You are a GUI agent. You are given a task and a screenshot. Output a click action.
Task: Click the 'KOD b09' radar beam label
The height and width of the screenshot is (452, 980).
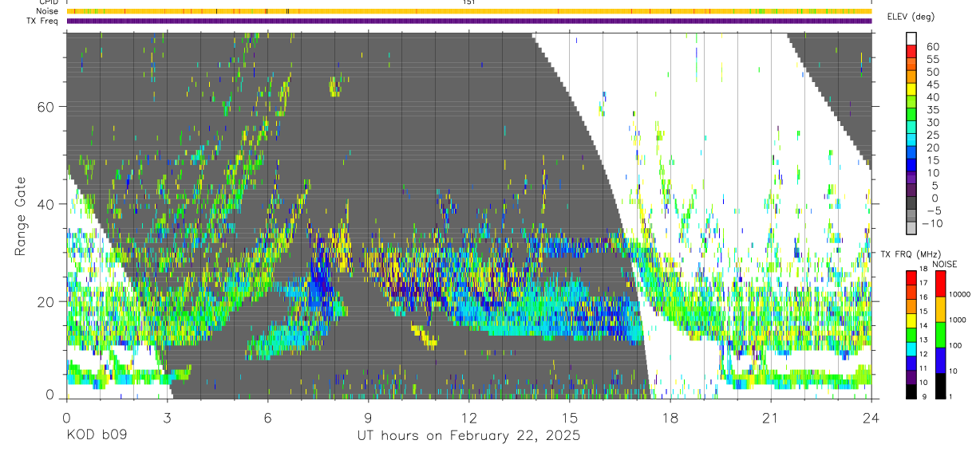pos(96,436)
